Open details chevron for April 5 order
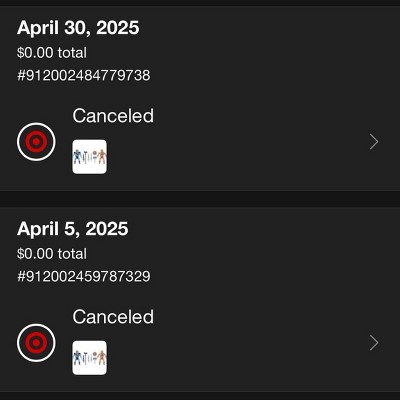 pos(374,343)
